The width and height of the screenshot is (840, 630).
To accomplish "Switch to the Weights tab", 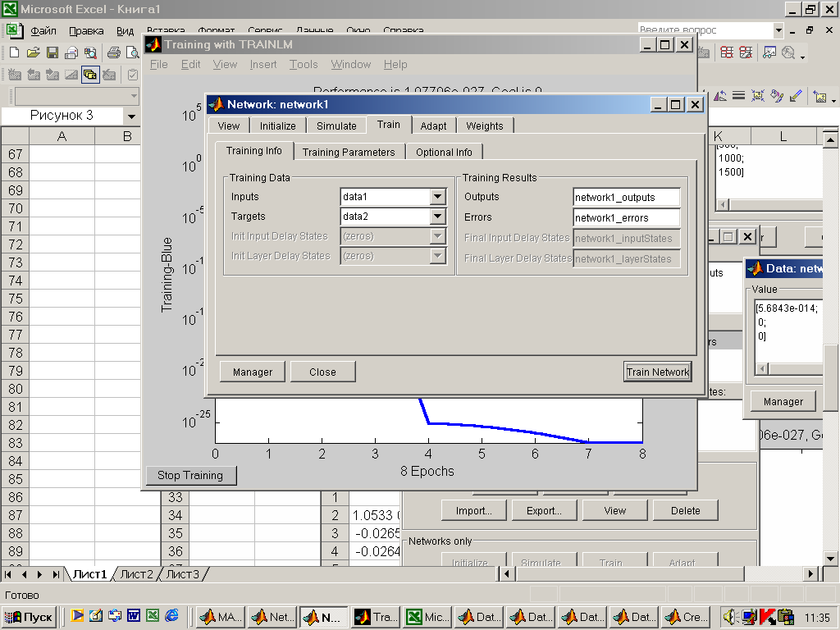I will coord(485,126).
